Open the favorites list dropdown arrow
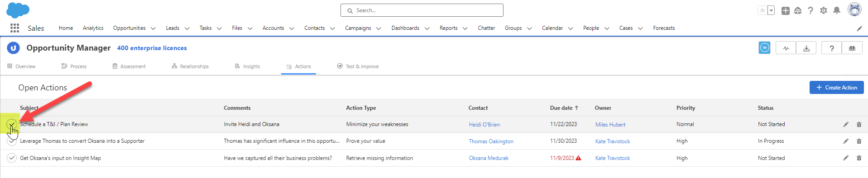868x178 pixels. 771,10
